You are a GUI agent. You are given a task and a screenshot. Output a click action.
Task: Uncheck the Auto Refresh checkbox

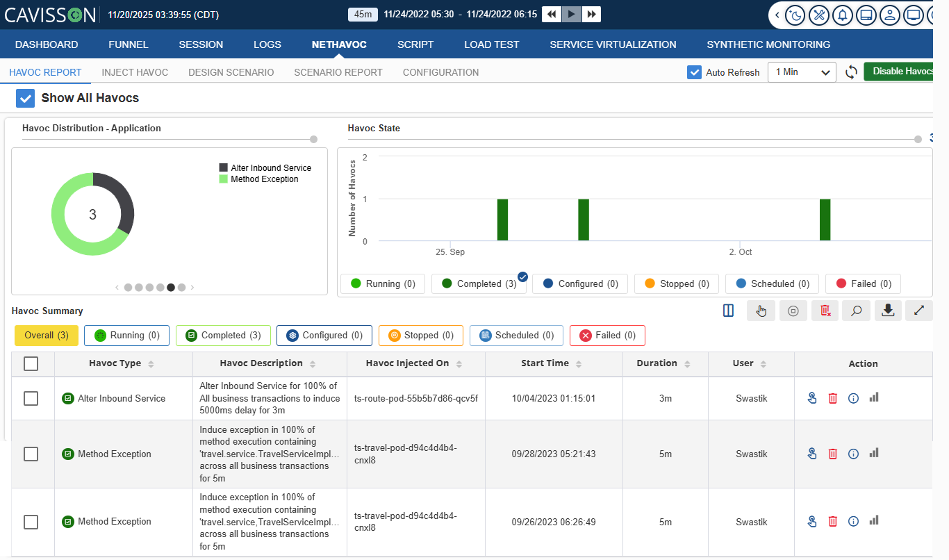pyautogui.click(x=693, y=72)
